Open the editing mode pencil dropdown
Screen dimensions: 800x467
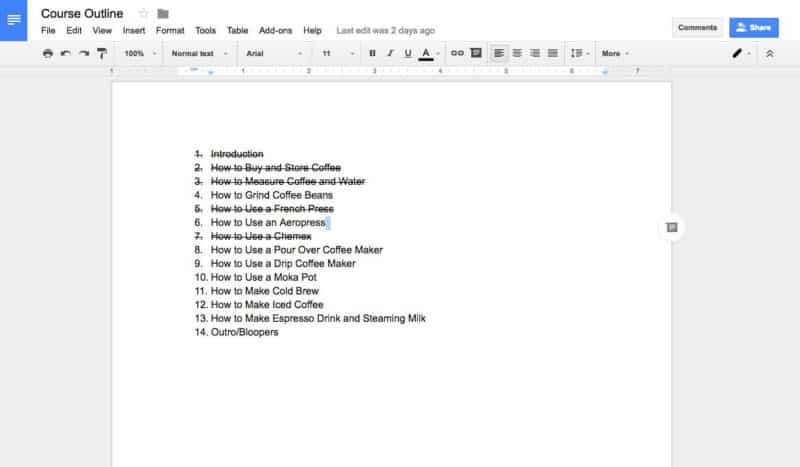pyautogui.click(x=741, y=53)
